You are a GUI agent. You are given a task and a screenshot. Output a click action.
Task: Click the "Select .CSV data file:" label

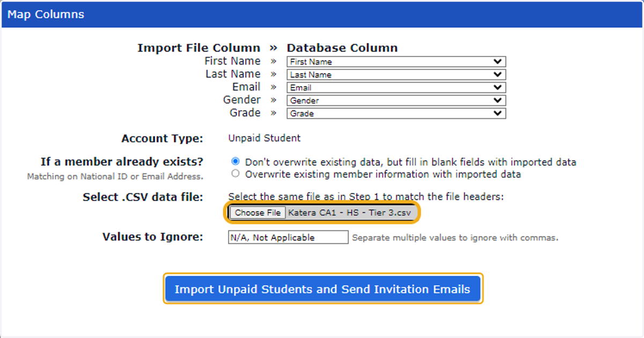(143, 197)
